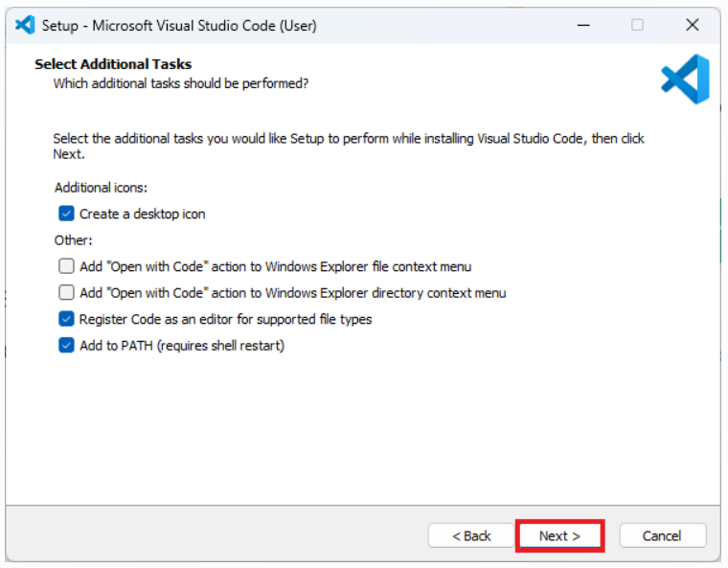Screen dimensions: 728x568
Task: Click the disabled maximize button
Action: [637, 25]
